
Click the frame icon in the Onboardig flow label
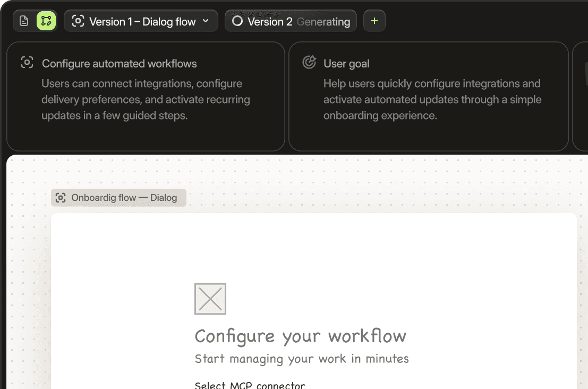[x=61, y=198]
